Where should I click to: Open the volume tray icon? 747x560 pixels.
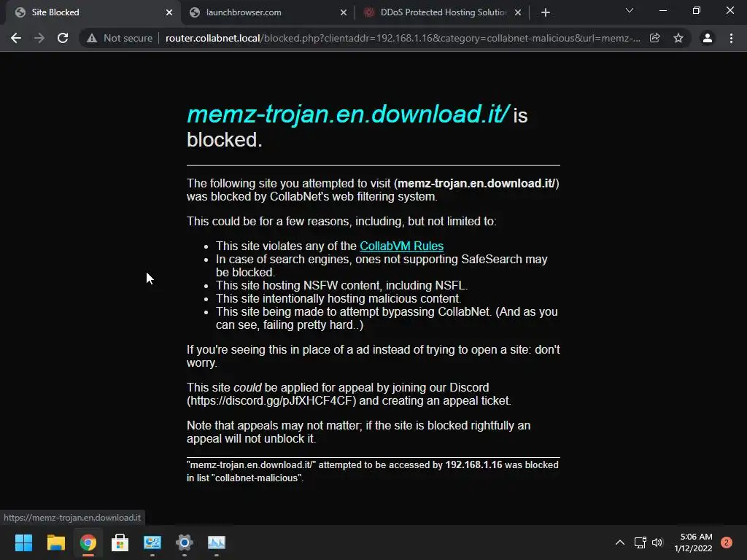pyautogui.click(x=657, y=542)
